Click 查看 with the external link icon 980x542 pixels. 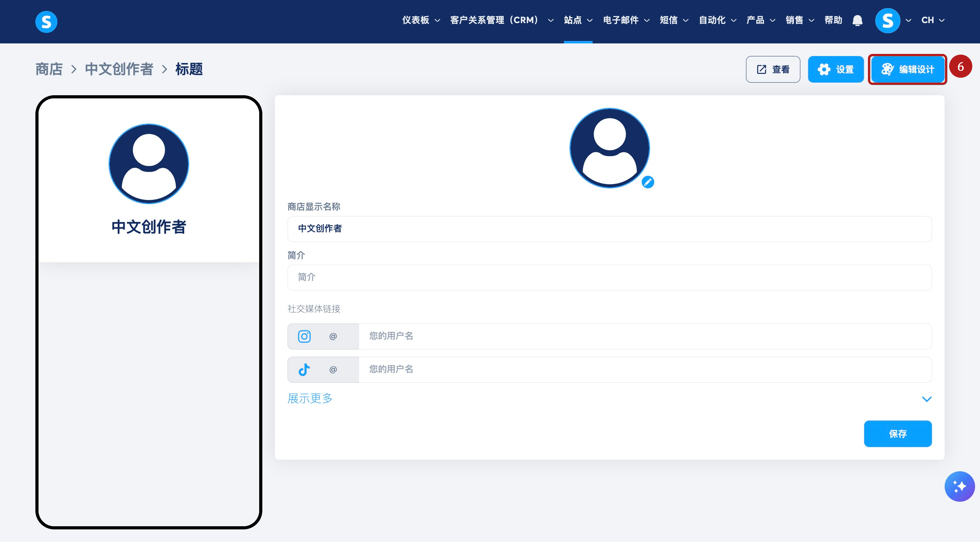coord(773,69)
